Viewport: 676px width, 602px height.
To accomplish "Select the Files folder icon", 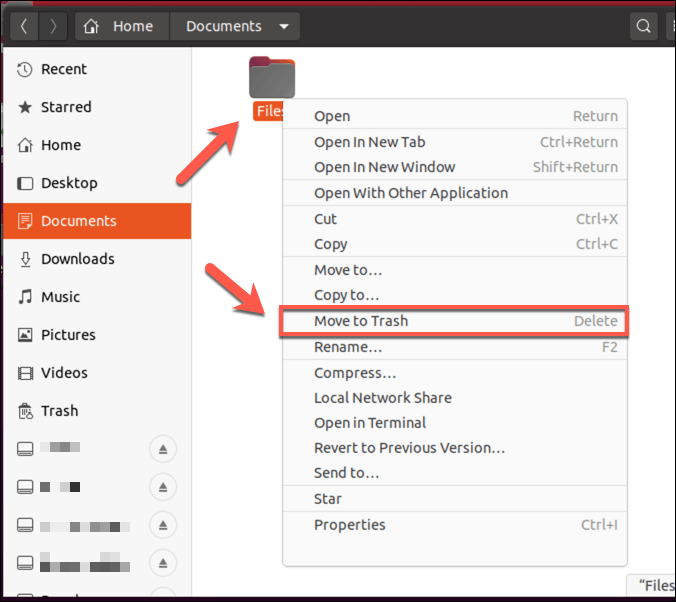I will point(272,78).
